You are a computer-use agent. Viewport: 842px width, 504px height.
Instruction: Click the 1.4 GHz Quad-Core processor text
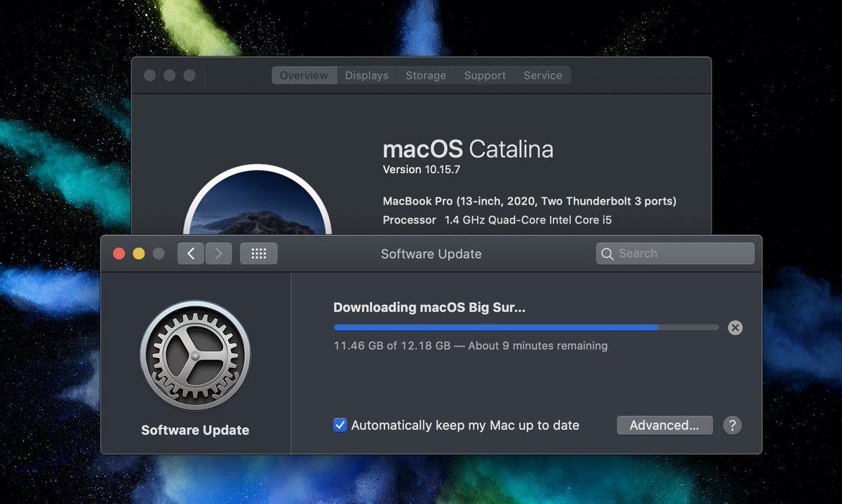pyautogui.click(x=528, y=220)
